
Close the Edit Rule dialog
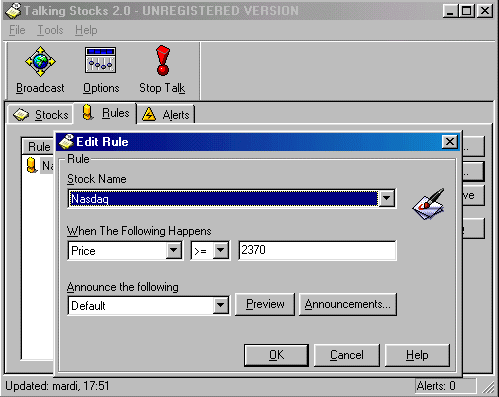click(x=449, y=142)
